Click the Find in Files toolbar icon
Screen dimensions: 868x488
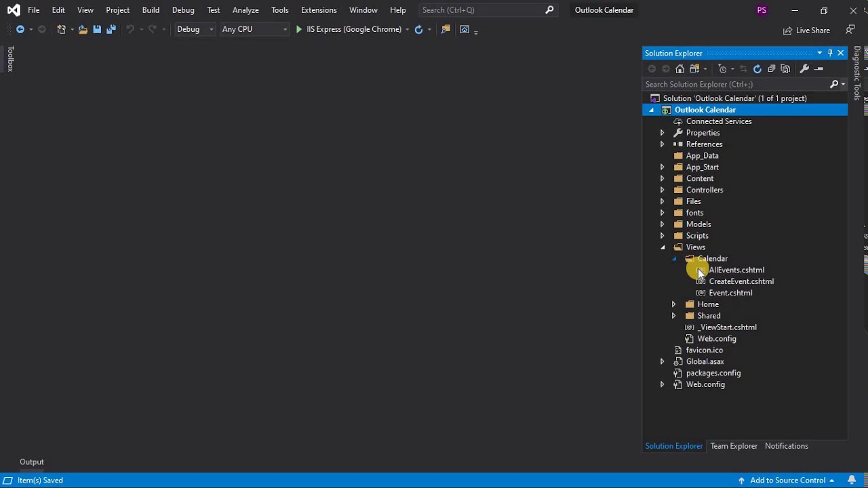[x=446, y=29]
